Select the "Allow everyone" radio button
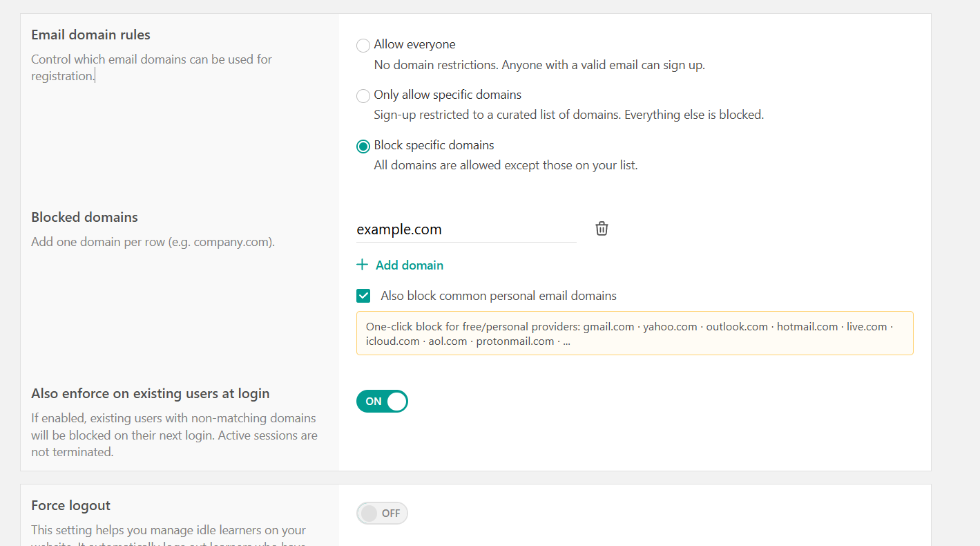This screenshot has width=980, height=546. coord(363,46)
